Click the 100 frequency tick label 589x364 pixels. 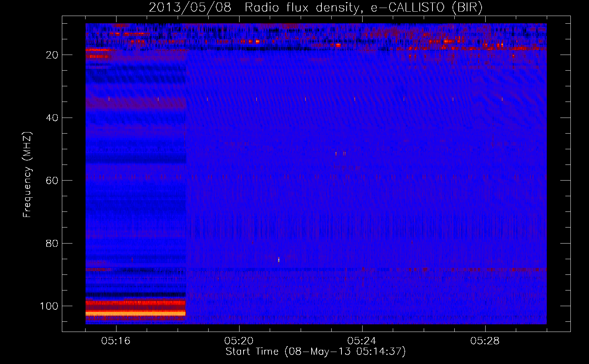pyautogui.click(x=49, y=306)
